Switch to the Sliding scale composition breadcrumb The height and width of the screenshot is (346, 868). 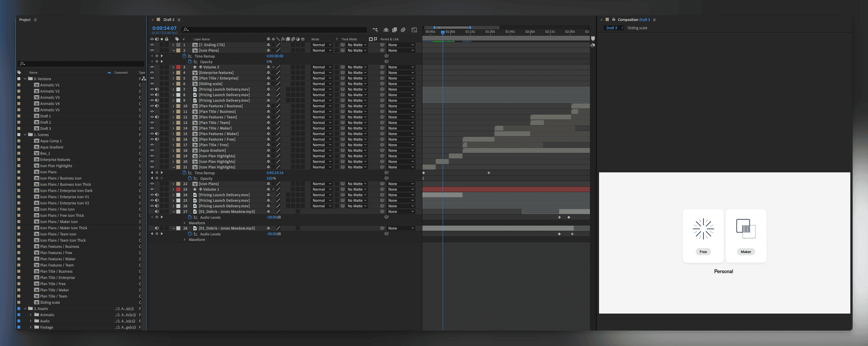[x=637, y=28]
